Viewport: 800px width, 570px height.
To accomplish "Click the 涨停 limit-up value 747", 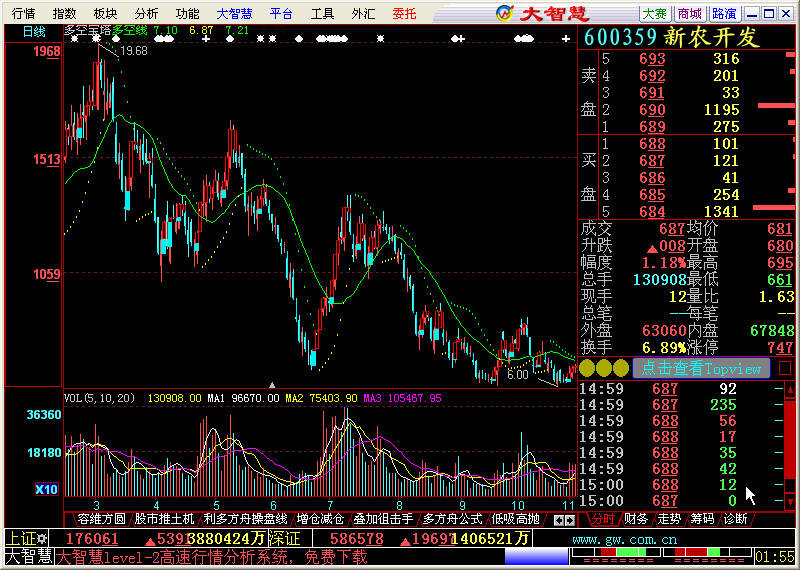I will pos(781,348).
